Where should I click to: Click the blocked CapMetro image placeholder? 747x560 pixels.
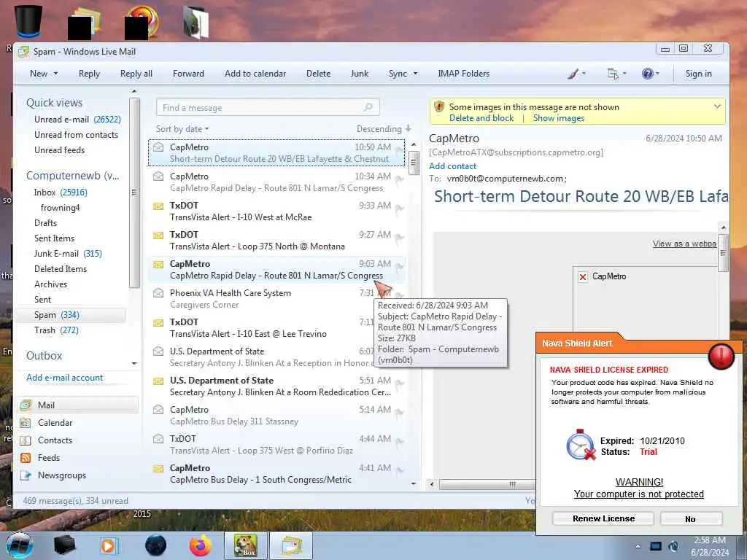coord(583,276)
